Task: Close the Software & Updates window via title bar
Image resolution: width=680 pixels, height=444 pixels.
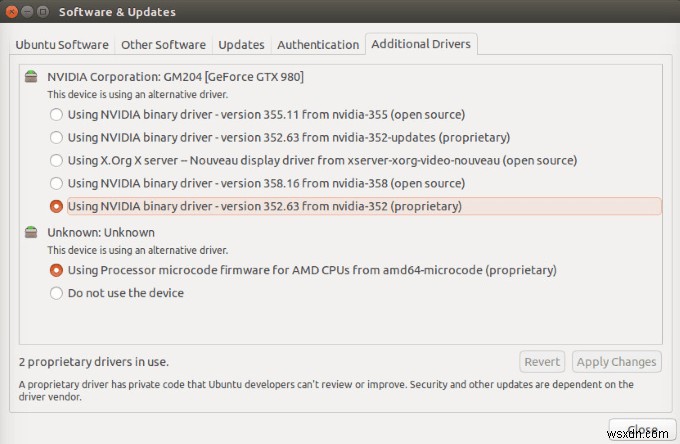Action: (12, 12)
